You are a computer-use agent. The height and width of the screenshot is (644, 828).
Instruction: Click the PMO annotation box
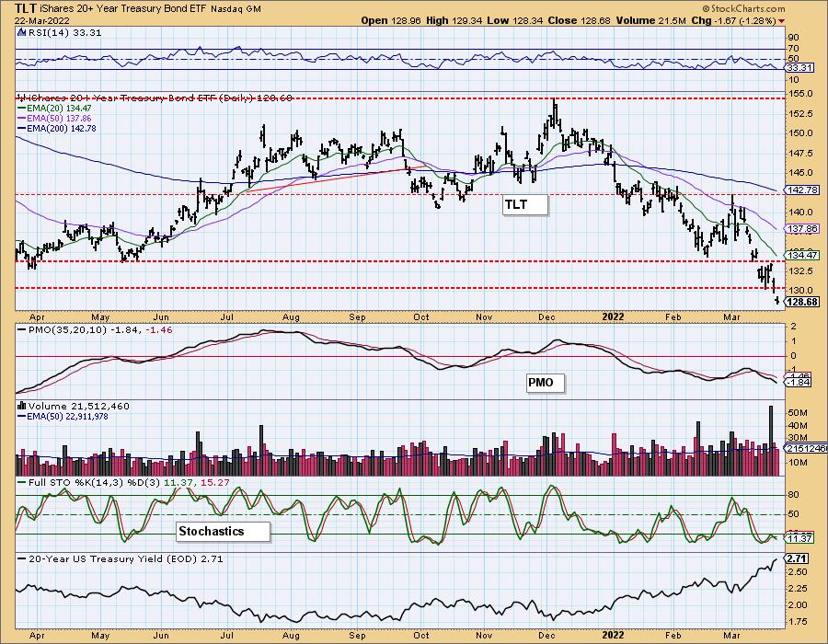pyautogui.click(x=546, y=383)
